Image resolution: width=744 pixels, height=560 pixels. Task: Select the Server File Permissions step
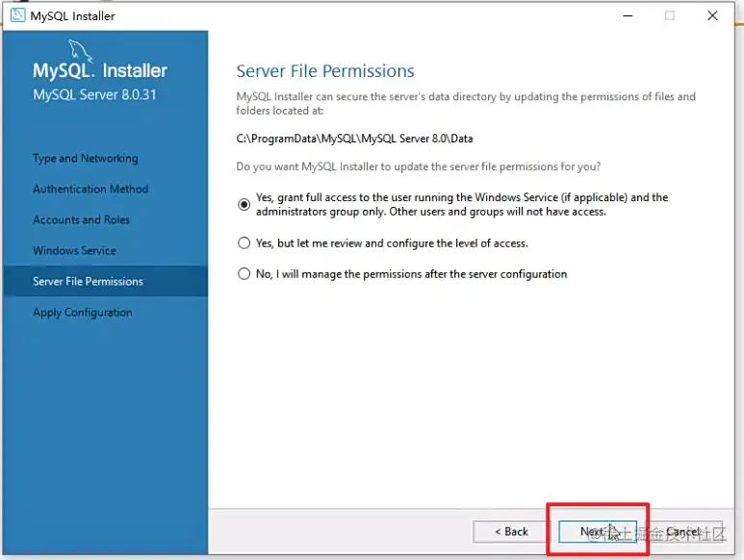pos(88,282)
